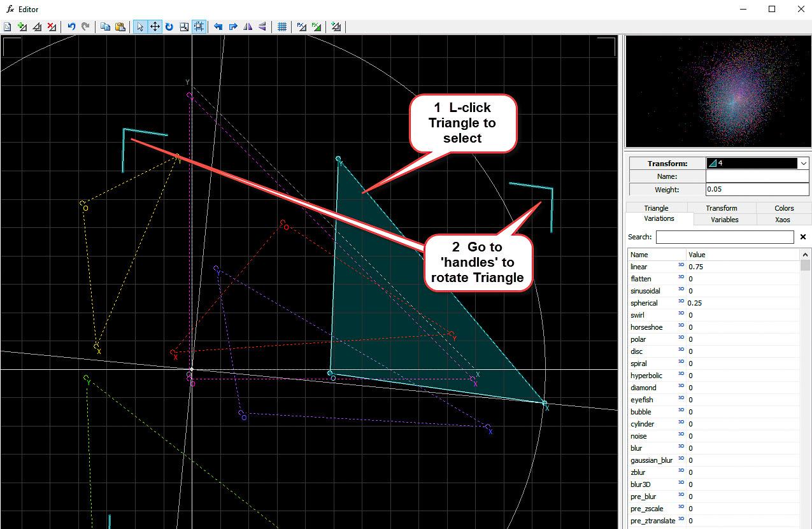This screenshot has width=812, height=529.
Task: Switch to rotate triangle mode
Action: coord(169,27)
